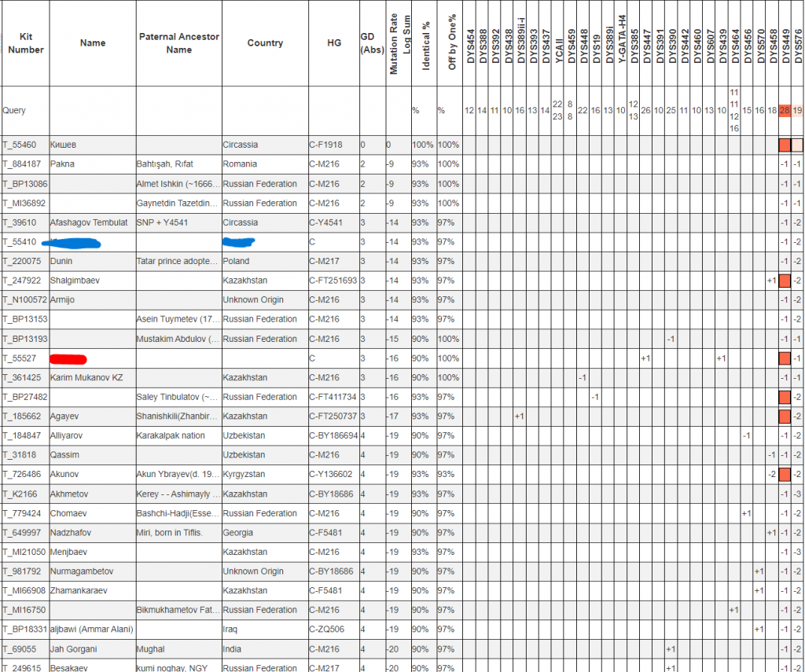Click the blue-redacted name in row T_55410
The image size is (805, 672).
tap(72, 242)
